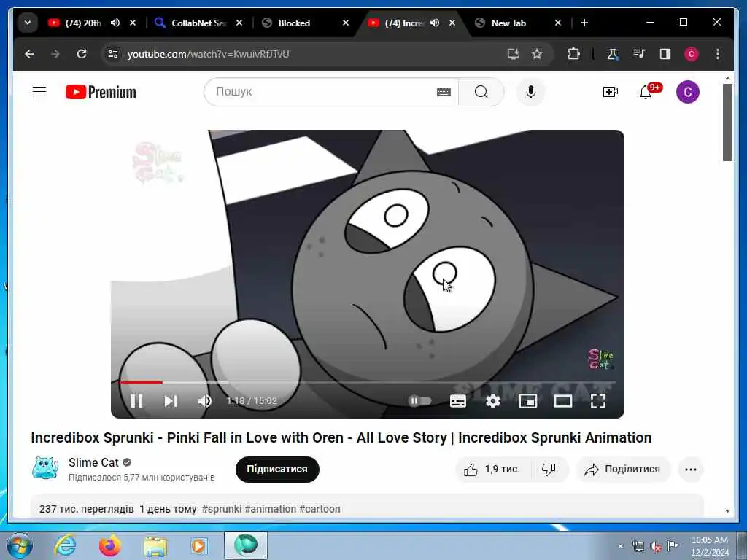Open the Chrome three-dot menu

pos(718,54)
